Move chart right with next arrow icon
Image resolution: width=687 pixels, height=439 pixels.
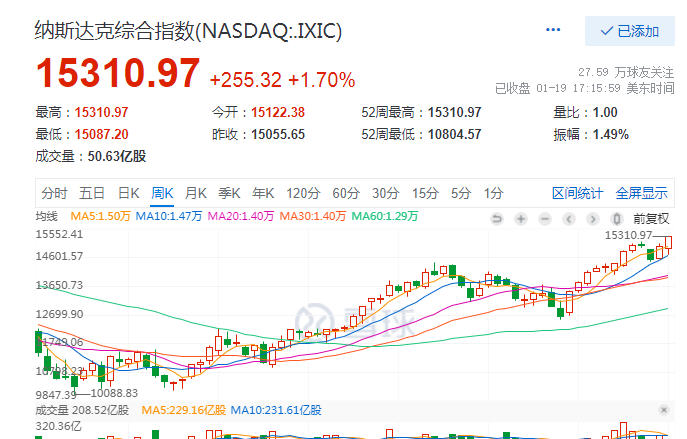592,218
